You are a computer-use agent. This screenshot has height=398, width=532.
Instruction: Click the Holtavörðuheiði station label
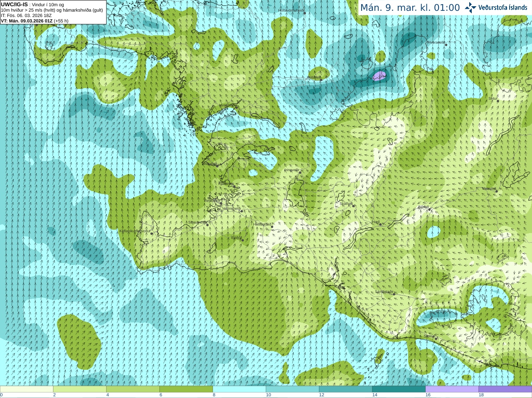(291, 10)
